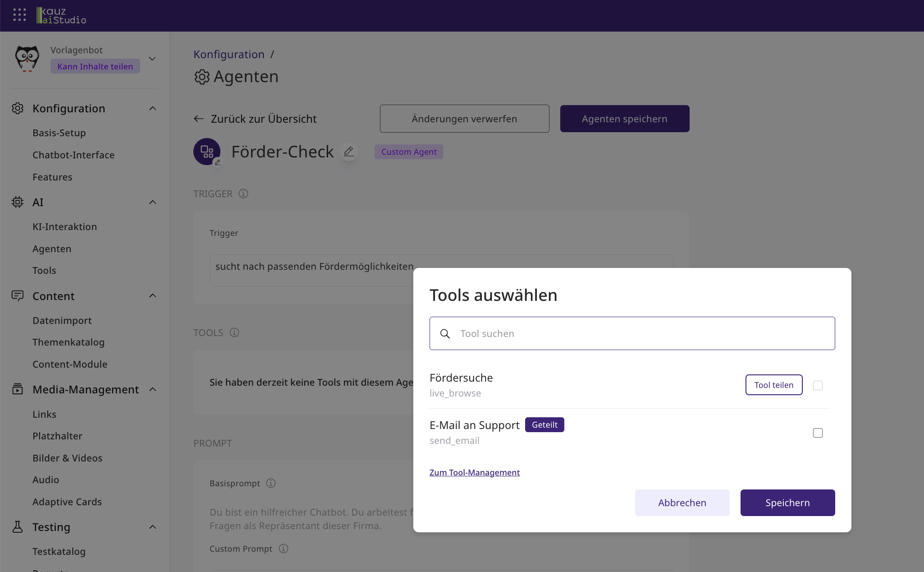
Task: Collapse the Media-Management sidebar section
Action: tap(153, 389)
